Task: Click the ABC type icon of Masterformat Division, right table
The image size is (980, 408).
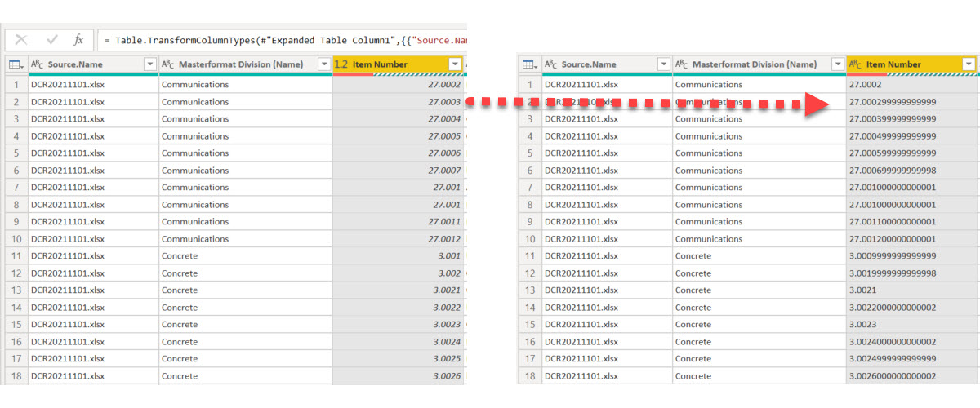Action: click(x=682, y=64)
